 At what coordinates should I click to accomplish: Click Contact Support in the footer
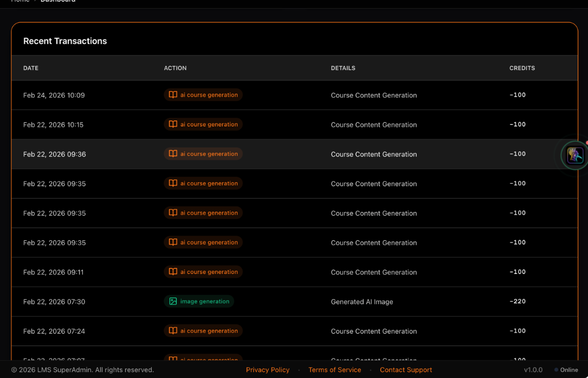pos(405,369)
